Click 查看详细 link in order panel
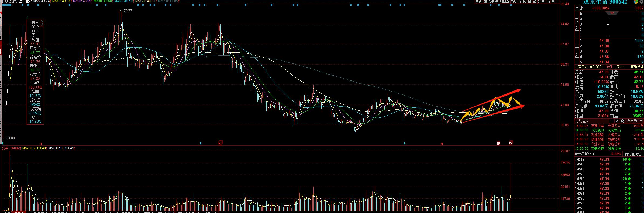 click(637, 67)
